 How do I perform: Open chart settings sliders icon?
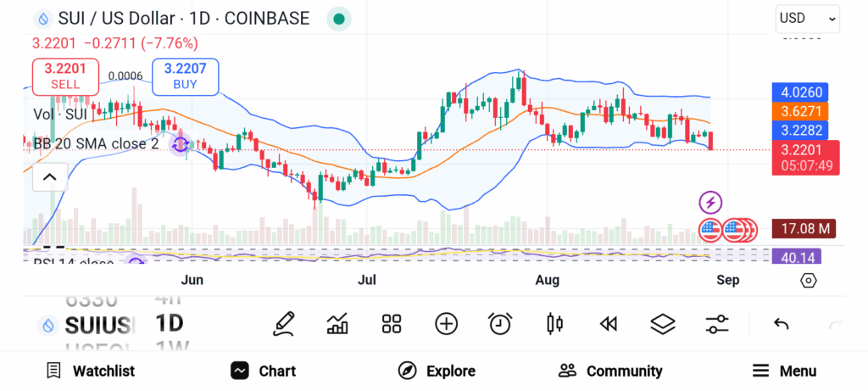717,323
